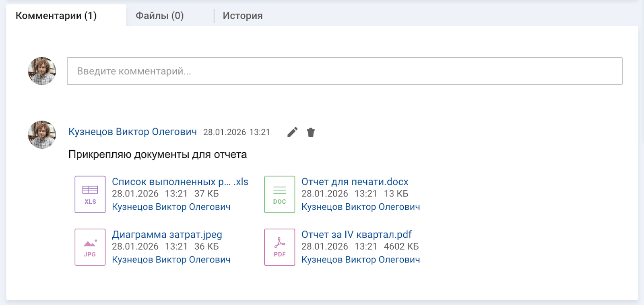The height and width of the screenshot is (305, 644).
Task: Click the DOC file type icon
Action: point(280,194)
